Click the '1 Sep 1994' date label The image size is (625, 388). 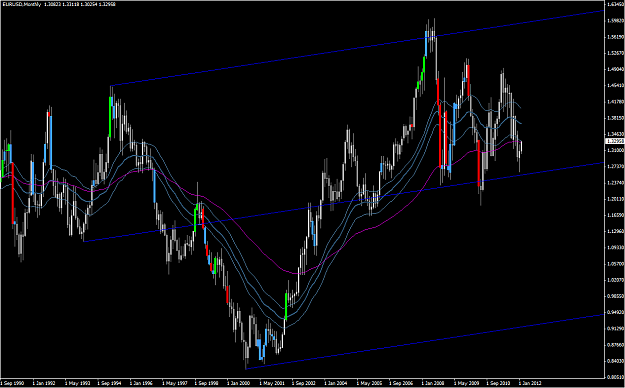109,383
